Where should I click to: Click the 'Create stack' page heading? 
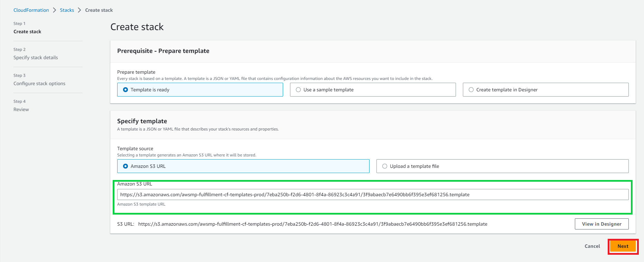pyautogui.click(x=137, y=27)
